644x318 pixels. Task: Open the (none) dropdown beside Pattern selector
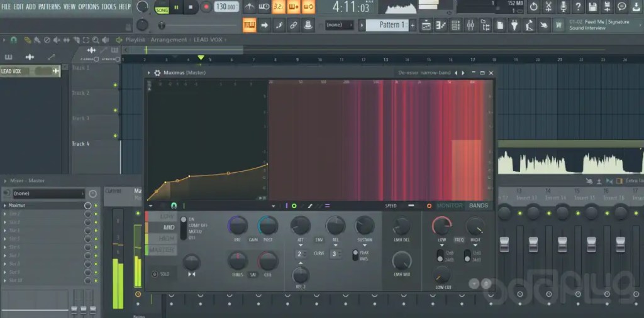[x=339, y=25]
